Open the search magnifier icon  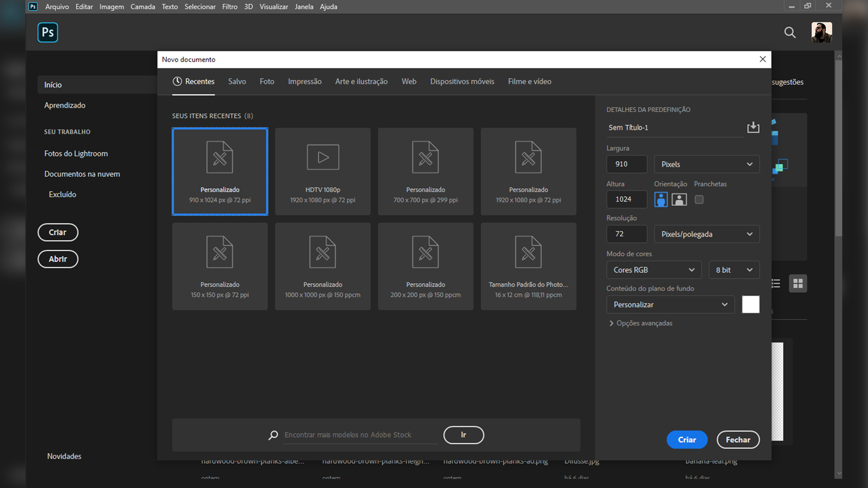(x=790, y=32)
